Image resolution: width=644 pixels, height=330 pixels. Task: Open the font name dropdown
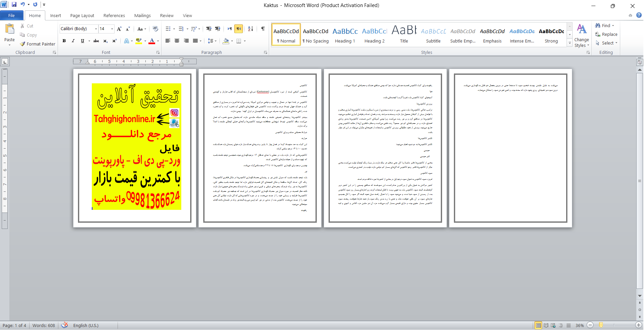pyautogui.click(x=96, y=29)
